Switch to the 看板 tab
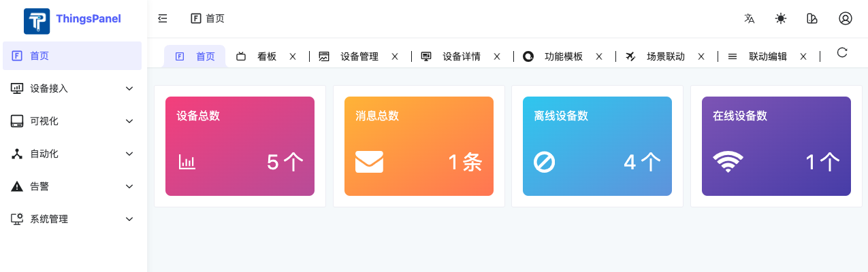Screen dimensions: 868x272 (x=267, y=56)
